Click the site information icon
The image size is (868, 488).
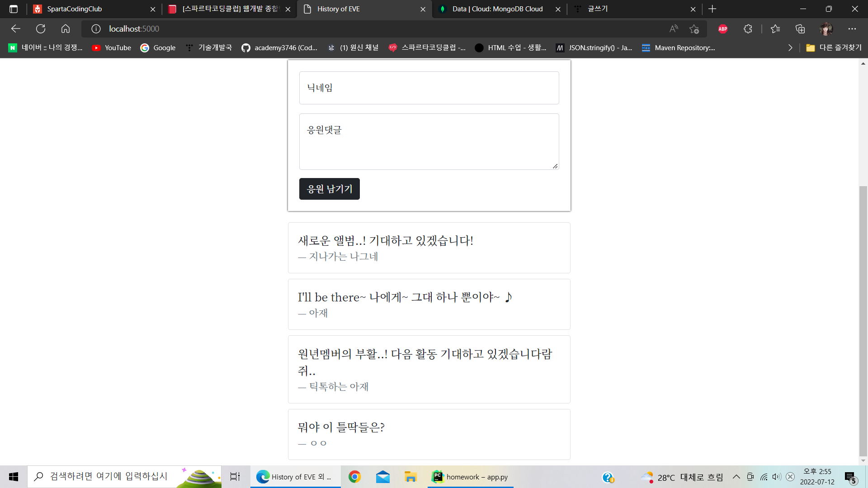[x=96, y=29]
